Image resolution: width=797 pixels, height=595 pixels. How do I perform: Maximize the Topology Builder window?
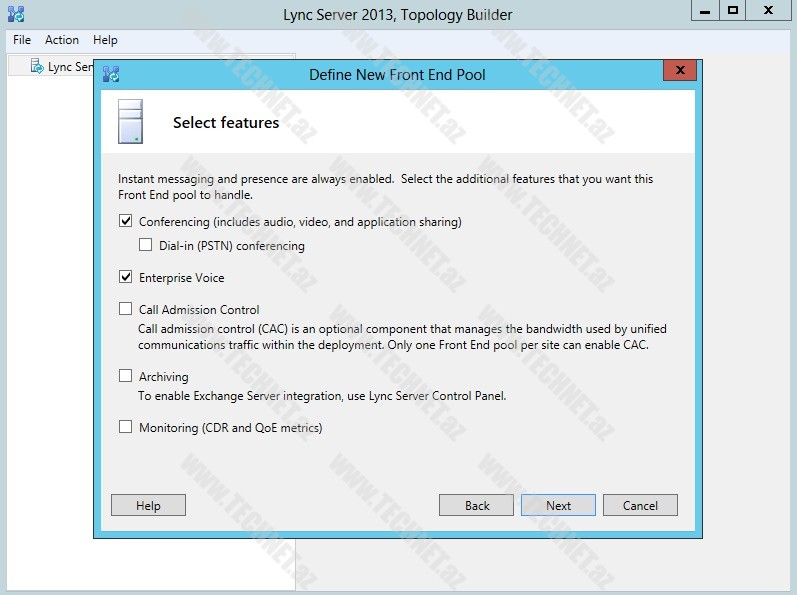click(x=733, y=11)
